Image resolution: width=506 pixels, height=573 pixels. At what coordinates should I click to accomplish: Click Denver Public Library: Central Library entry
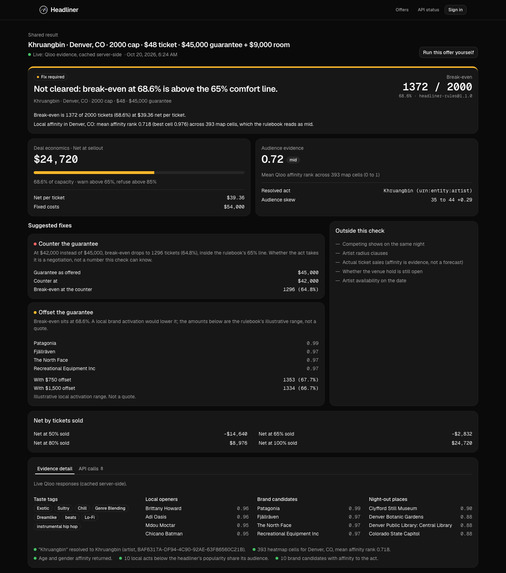tap(410, 525)
